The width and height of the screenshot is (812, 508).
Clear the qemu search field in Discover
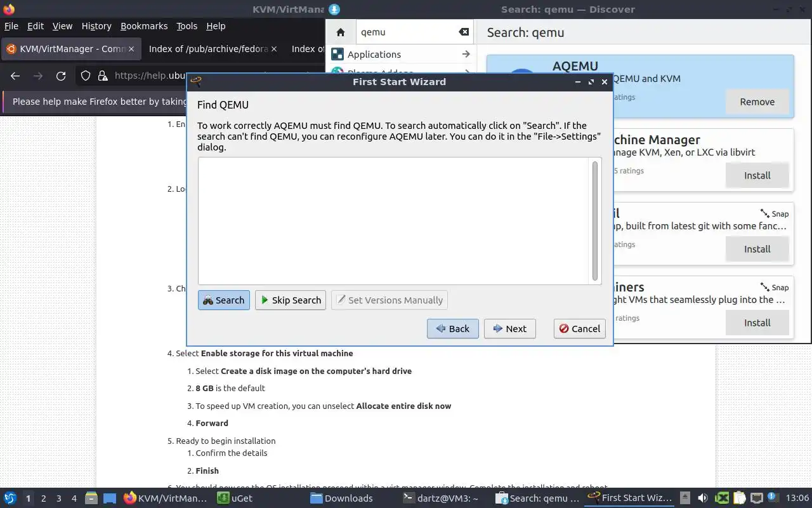pyautogui.click(x=464, y=32)
